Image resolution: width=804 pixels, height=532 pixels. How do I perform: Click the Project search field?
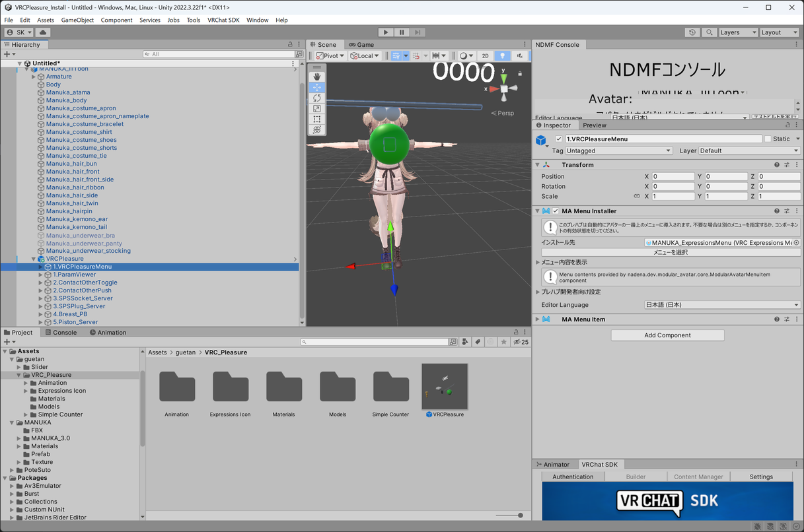click(x=375, y=342)
